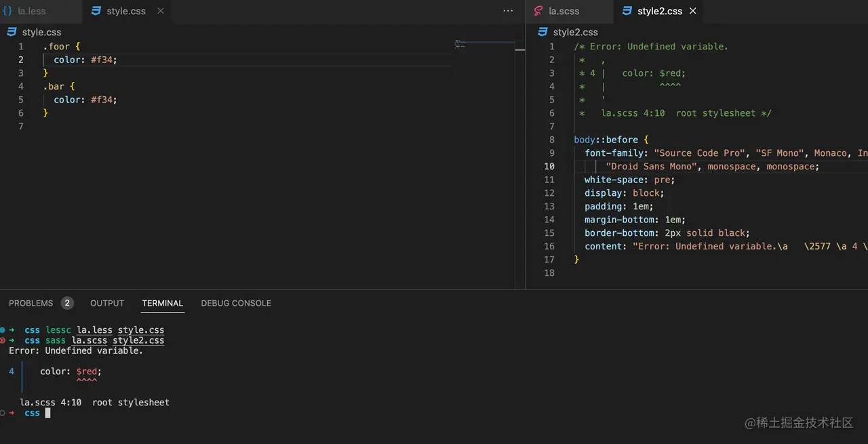The image size is (868, 444).
Task: Click the font-family property in style2.css
Action: [x=614, y=153]
